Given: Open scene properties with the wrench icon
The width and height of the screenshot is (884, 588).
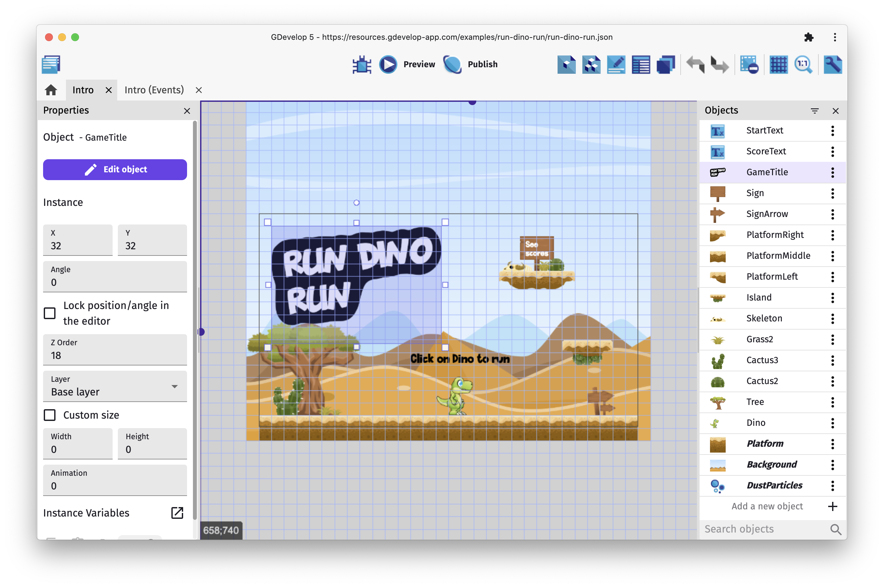Looking at the screenshot, I should click(x=833, y=64).
